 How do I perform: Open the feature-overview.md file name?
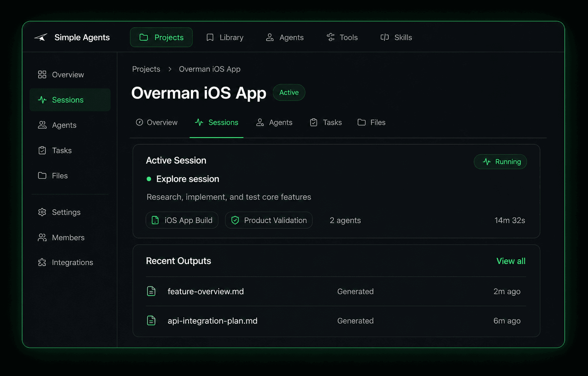click(x=205, y=291)
